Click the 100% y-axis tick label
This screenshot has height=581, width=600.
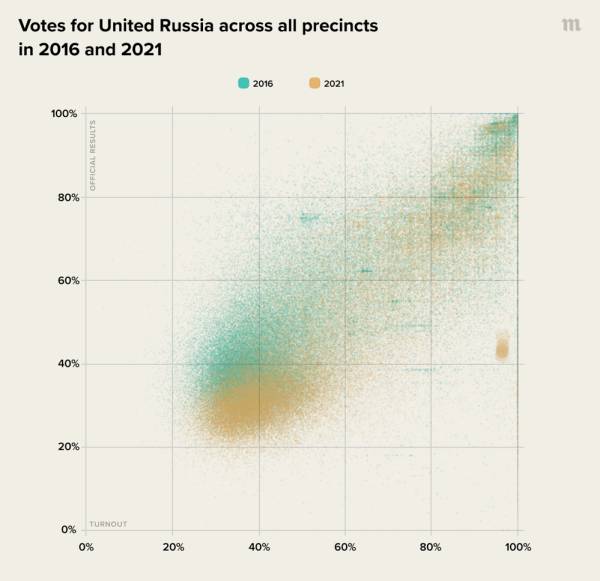tap(64, 114)
